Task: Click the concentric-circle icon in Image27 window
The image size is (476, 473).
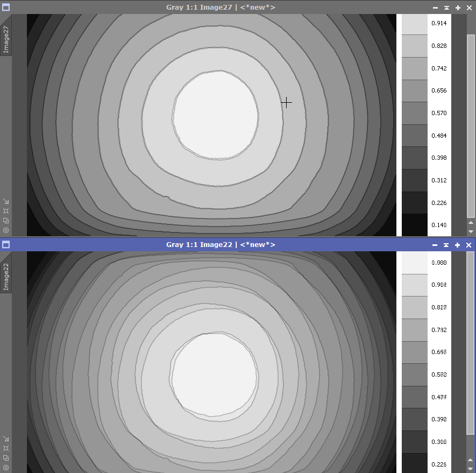Action: (6, 230)
